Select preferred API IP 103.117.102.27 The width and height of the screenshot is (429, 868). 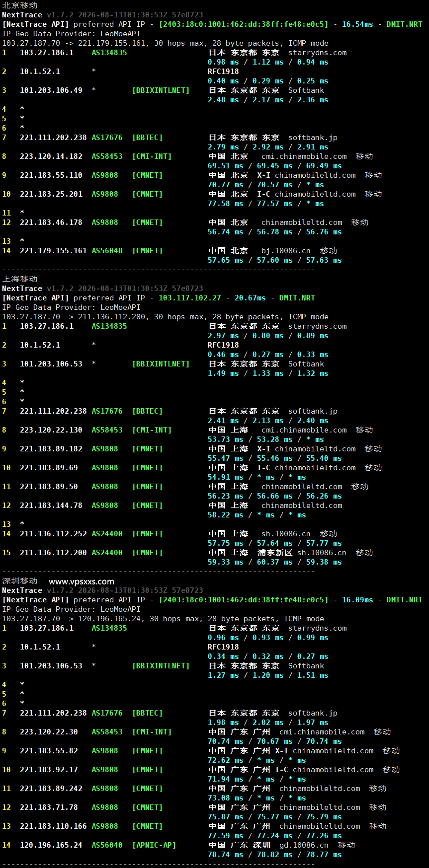point(189,298)
